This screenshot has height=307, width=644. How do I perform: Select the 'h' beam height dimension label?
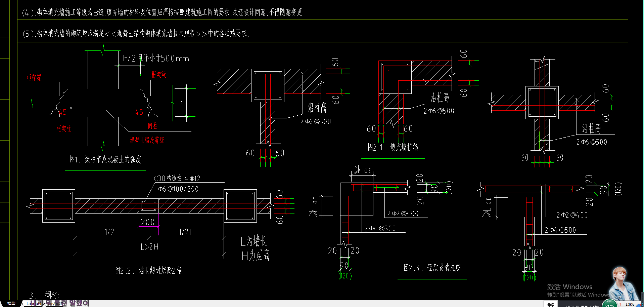183,102
